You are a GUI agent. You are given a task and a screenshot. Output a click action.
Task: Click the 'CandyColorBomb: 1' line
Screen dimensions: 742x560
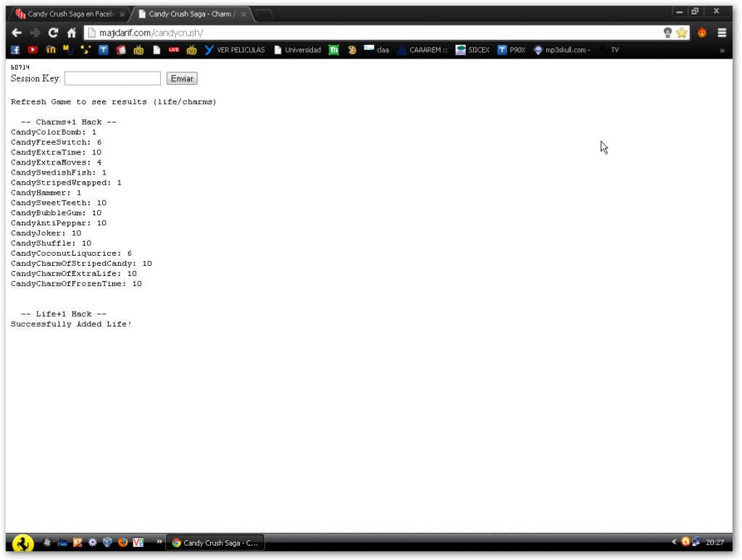54,132
